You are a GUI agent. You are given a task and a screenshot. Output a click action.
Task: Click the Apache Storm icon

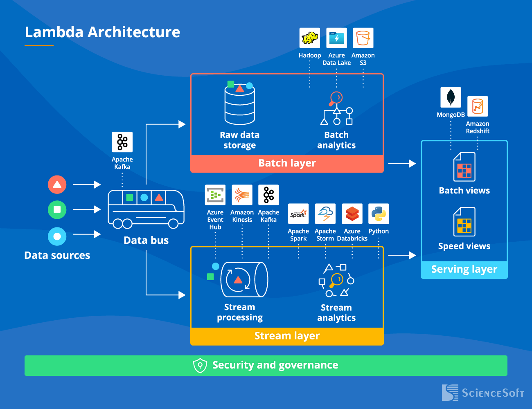325,213
